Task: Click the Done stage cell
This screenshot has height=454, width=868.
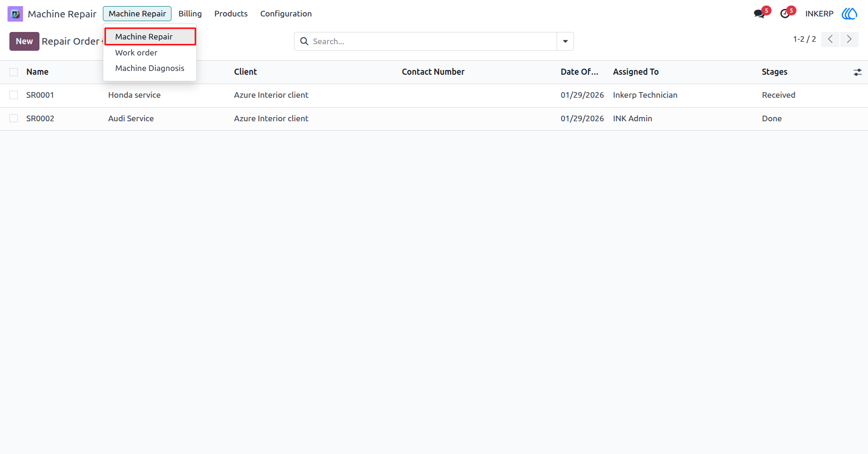Action: click(772, 118)
